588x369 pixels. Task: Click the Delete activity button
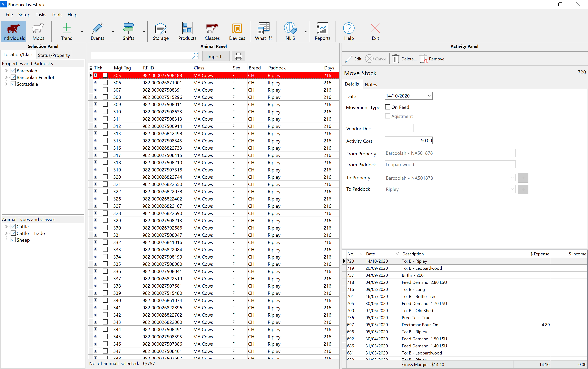403,58
